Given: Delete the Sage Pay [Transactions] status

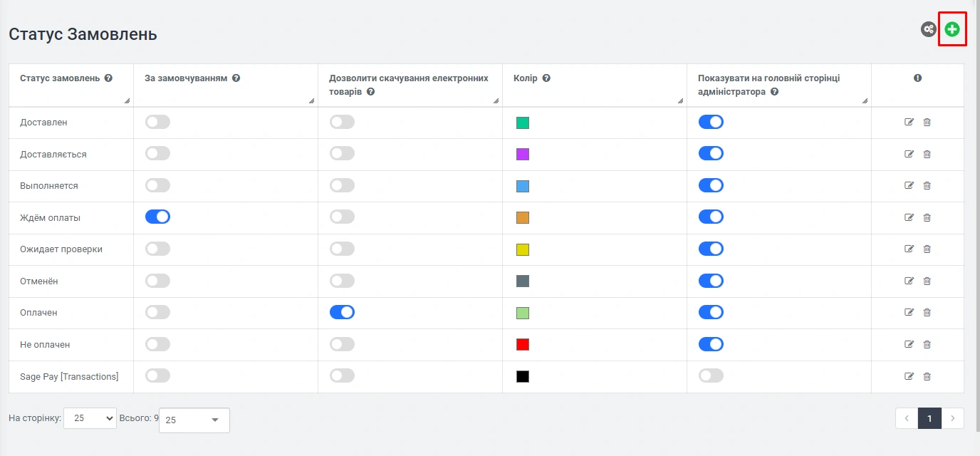Looking at the screenshot, I should pyautogui.click(x=927, y=376).
